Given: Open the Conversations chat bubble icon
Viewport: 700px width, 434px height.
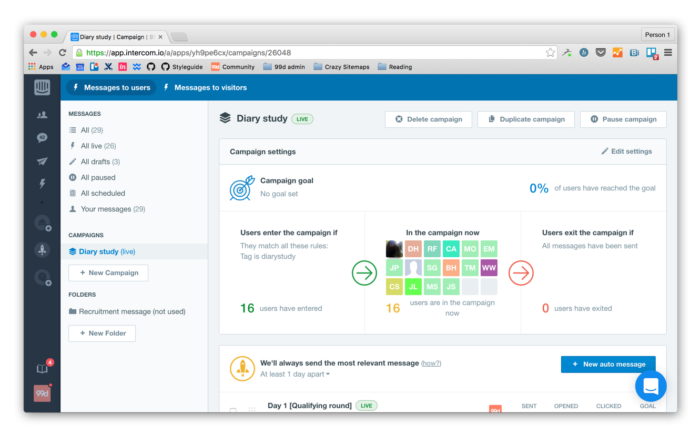Looking at the screenshot, I should [x=42, y=138].
